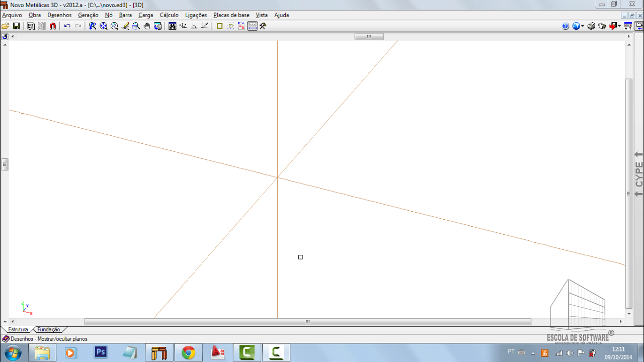Open Google Chrome from the taskbar
This screenshot has width=644, height=362.
(189, 353)
